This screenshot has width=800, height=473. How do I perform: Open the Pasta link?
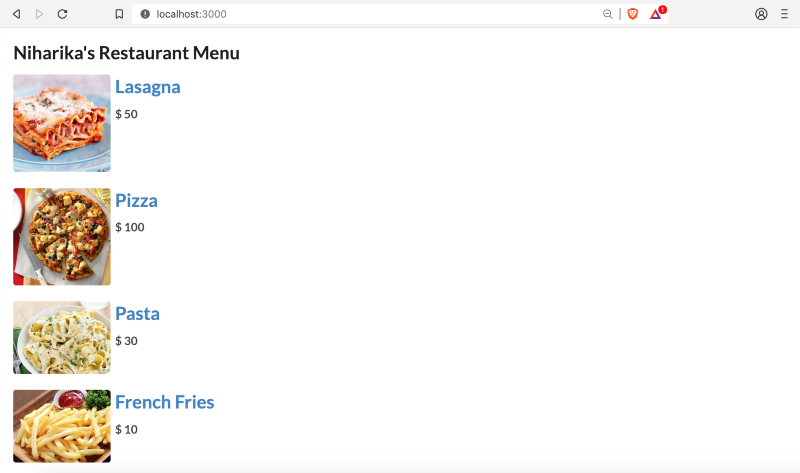click(137, 314)
